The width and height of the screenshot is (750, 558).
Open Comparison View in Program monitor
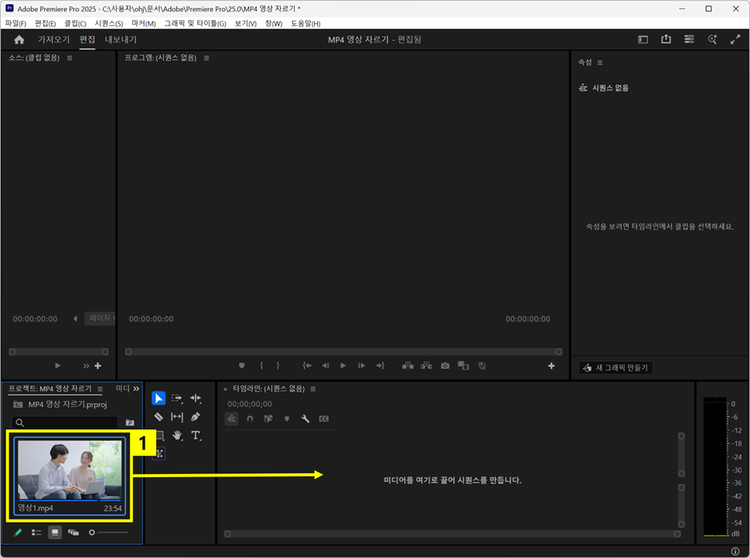[x=463, y=366]
